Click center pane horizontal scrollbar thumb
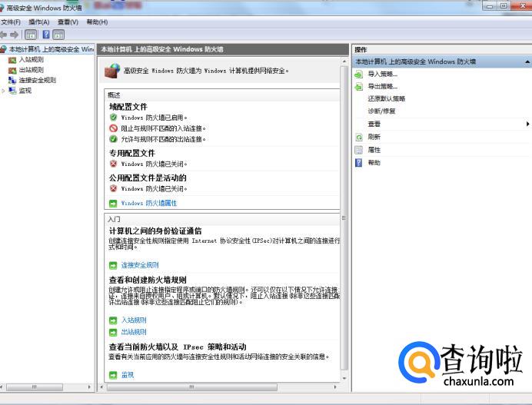Image resolution: width=532 pixels, height=405 pixels. 192,387
